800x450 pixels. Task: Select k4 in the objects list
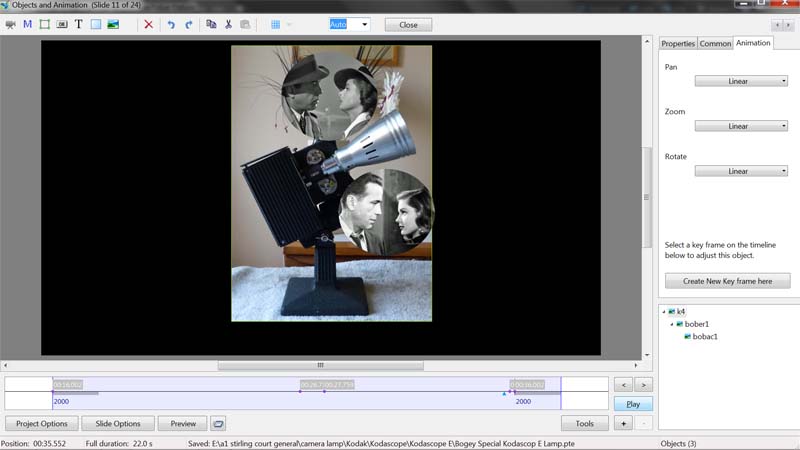point(681,311)
